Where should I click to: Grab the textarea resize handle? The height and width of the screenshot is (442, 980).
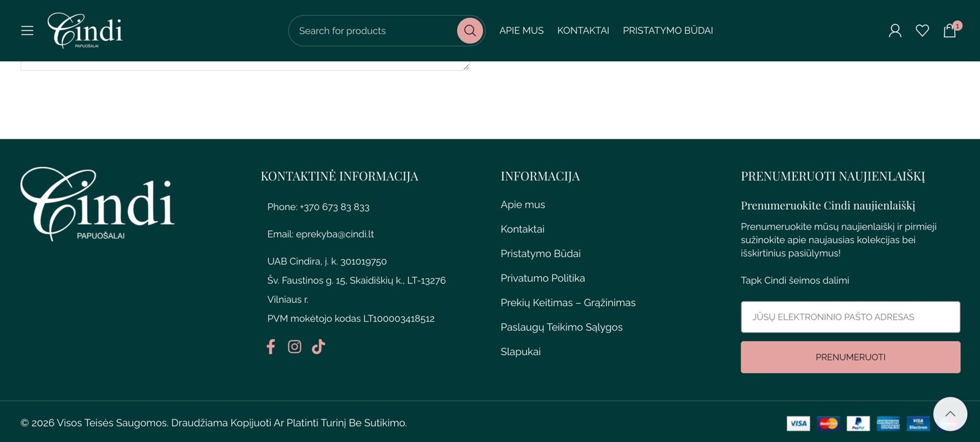coord(466,67)
